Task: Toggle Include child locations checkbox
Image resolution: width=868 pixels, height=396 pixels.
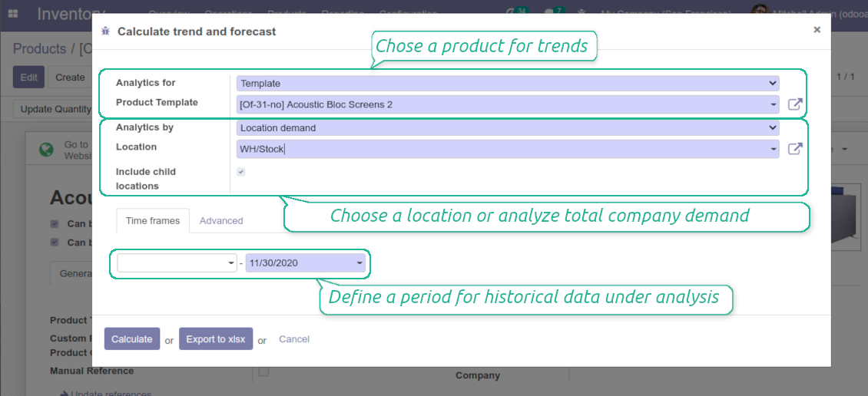Action: [240, 172]
